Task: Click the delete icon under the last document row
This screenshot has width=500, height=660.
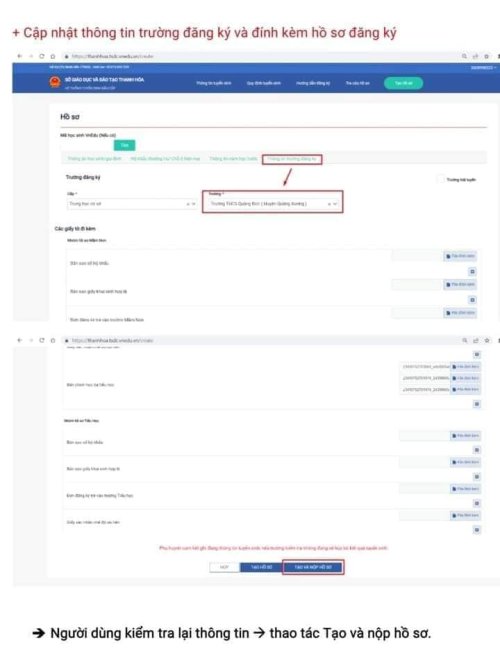Action: coord(476,530)
